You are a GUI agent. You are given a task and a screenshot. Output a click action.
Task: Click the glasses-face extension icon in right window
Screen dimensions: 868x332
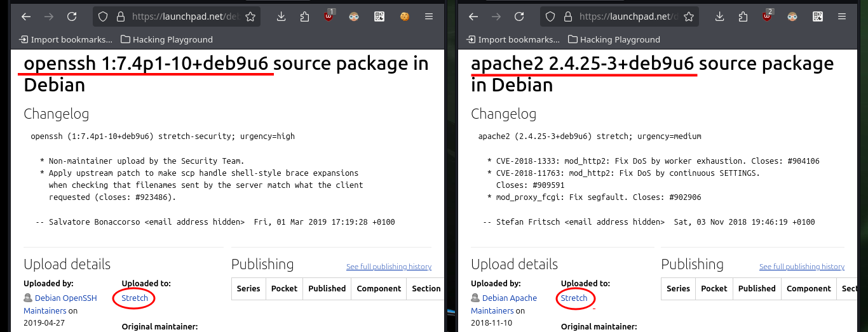tap(792, 17)
